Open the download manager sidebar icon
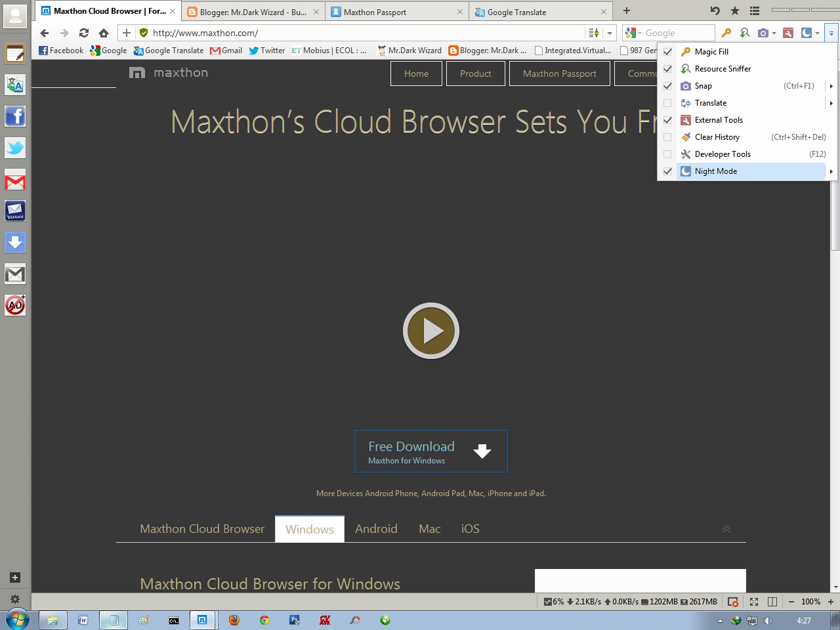 coord(15,242)
